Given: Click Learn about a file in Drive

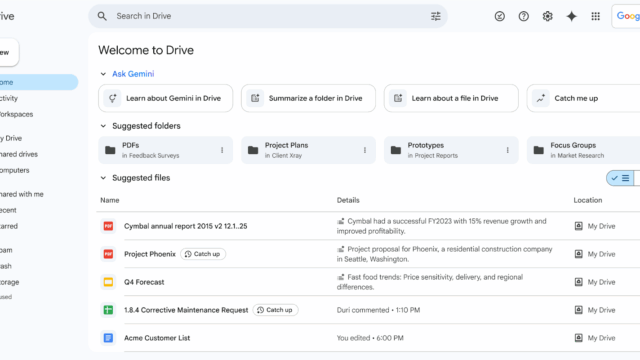Looking at the screenshot, I should click(451, 98).
